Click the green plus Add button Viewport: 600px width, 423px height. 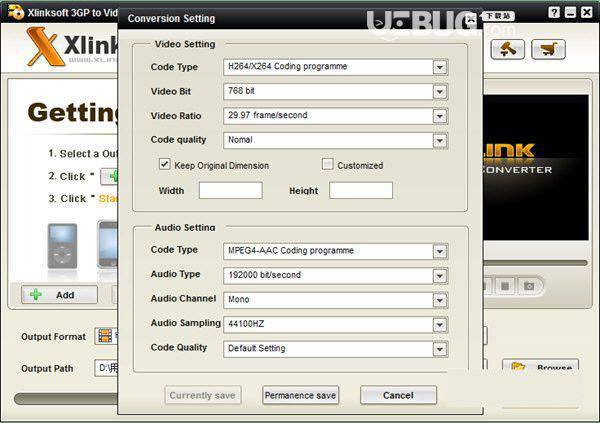click(x=59, y=295)
